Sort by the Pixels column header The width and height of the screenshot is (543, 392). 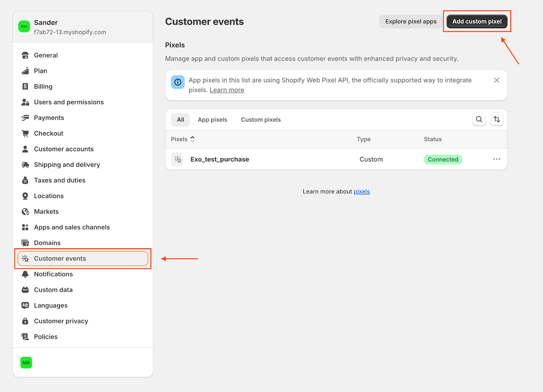pos(183,139)
